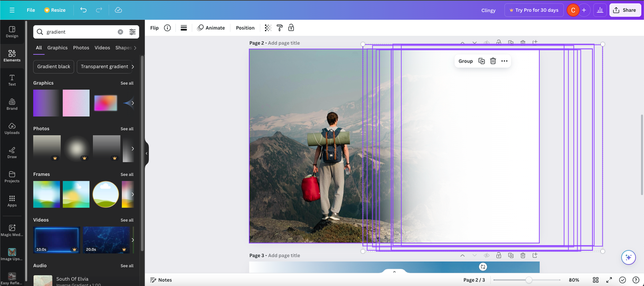The width and height of the screenshot is (644, 286).
Task: Switch to the Graphics tab
Action: coord(57,48)
